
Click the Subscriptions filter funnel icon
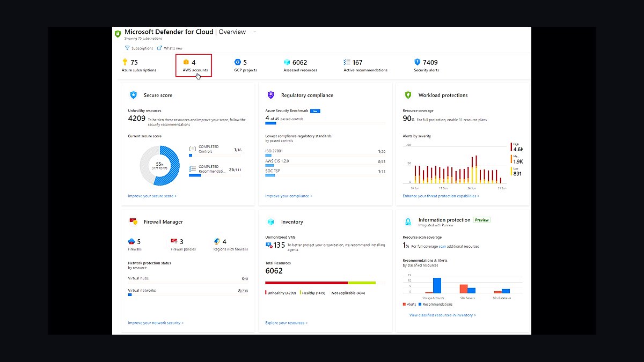pos(127,48)
